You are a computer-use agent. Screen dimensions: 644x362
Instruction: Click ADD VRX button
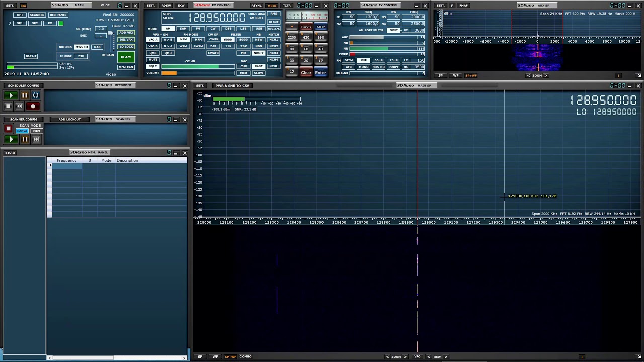126,33
